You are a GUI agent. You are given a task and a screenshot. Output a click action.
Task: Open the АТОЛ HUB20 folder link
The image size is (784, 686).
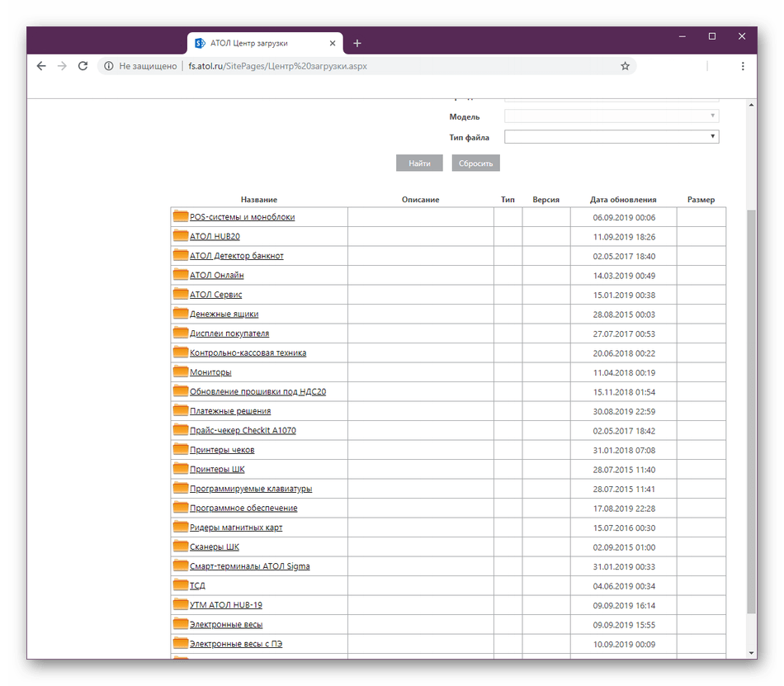215,236
